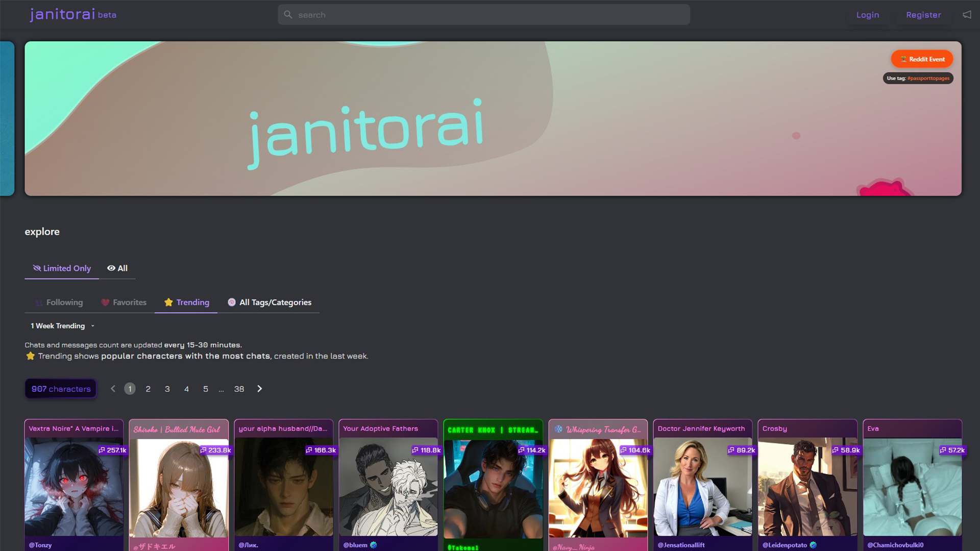Click the 'every 15-30 minutes' update notice
This screenshot has height=551, width=980.
(x=203, y=345)
